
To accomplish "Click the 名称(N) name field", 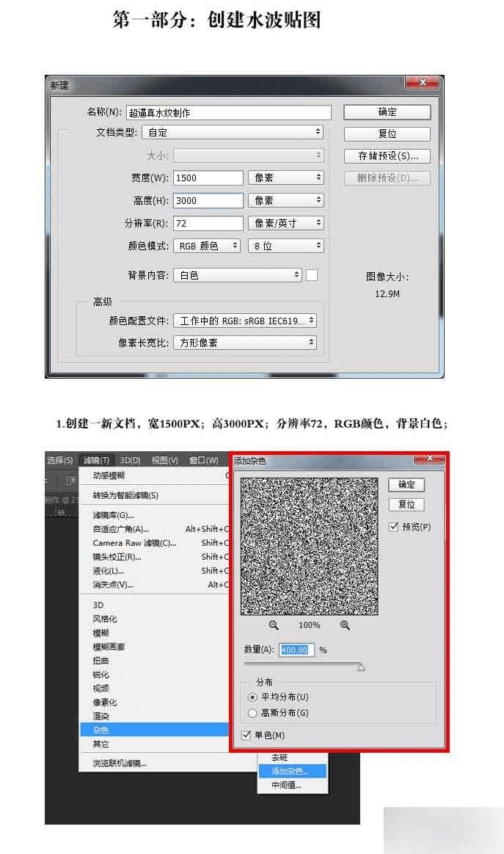I will [x=228, y=113].
